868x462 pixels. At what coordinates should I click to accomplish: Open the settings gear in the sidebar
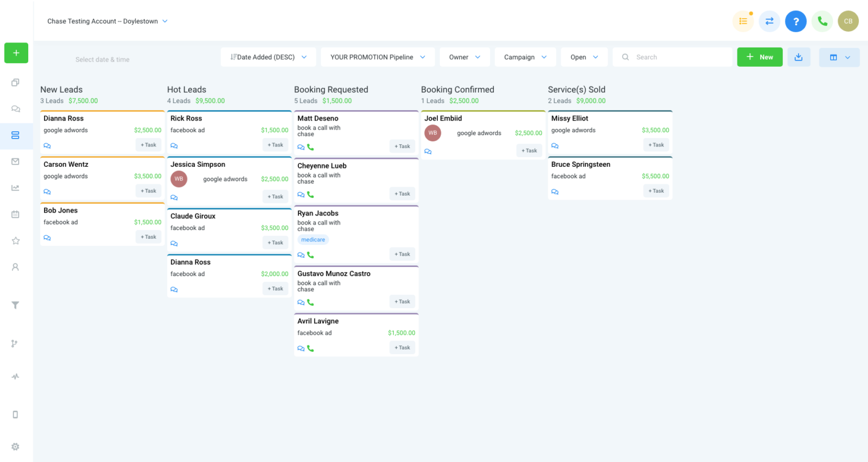pyautogui.click(x=16, y=447)
